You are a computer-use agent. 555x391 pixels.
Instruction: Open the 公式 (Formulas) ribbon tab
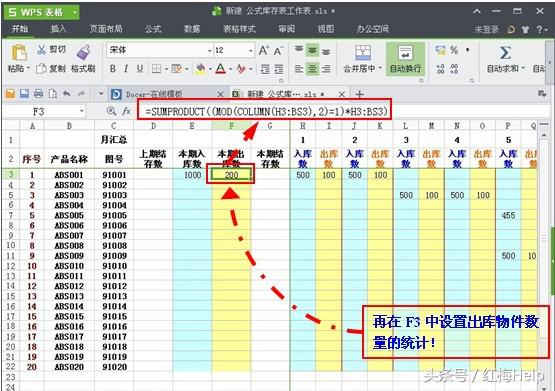point(153,29)
